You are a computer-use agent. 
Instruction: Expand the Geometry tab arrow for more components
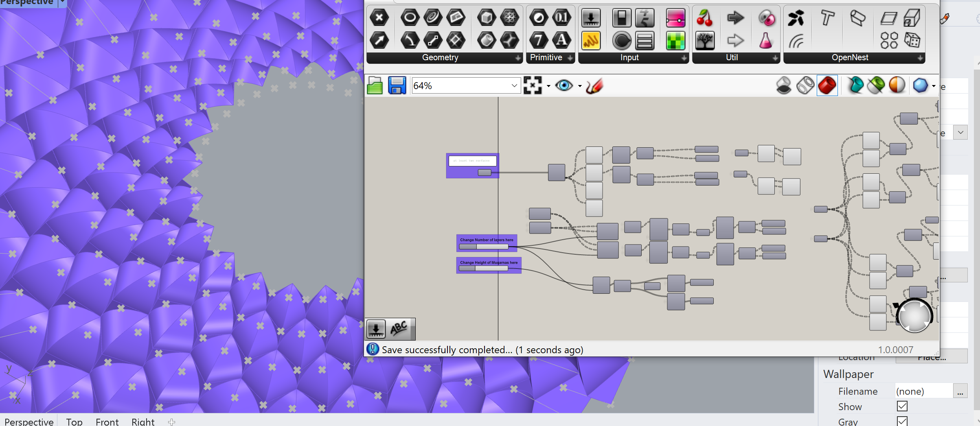pyautogui.click(x=518, y=57)
